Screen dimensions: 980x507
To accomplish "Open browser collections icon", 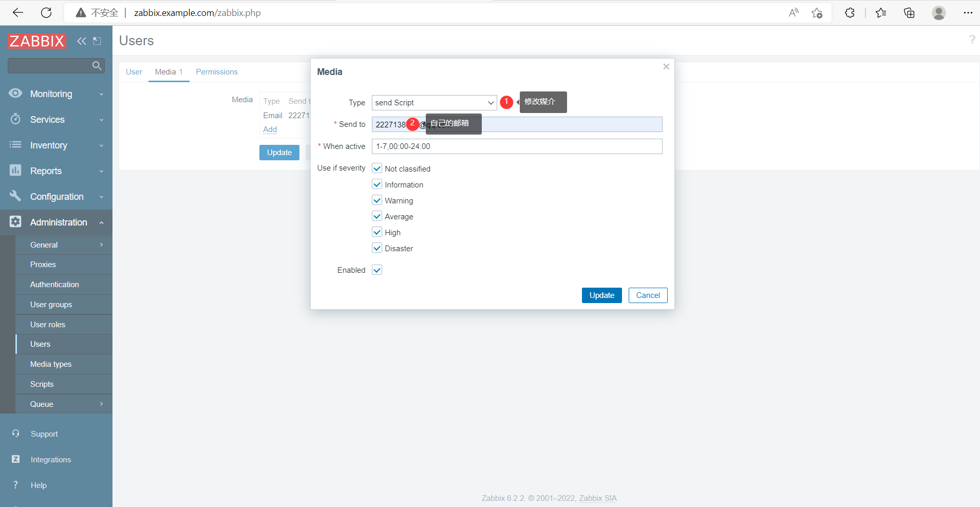I will coord(909,13).
